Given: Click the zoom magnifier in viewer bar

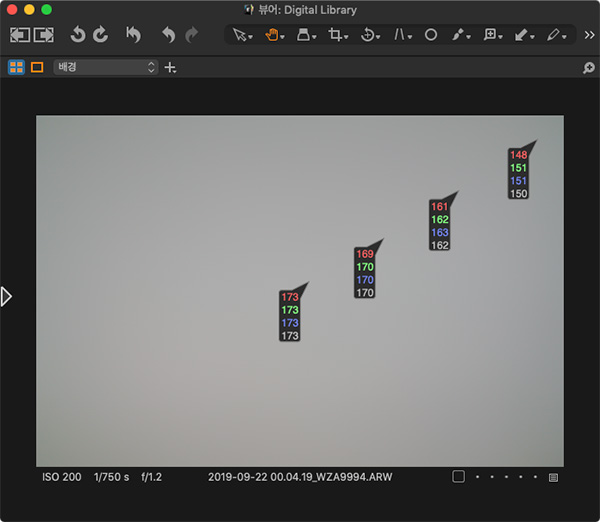Looking at the screenshot, I should tap(589, 67).
